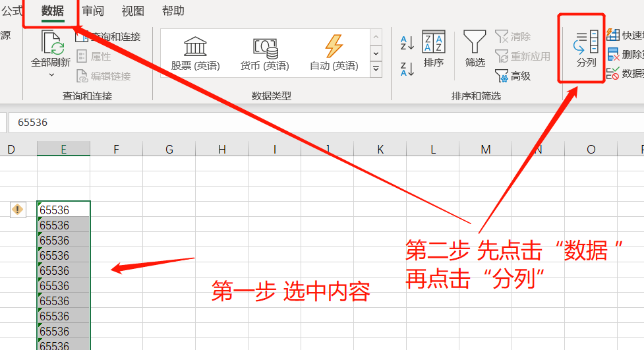
Task: Click the 编辑链接 edit links button
Action: 104,76
